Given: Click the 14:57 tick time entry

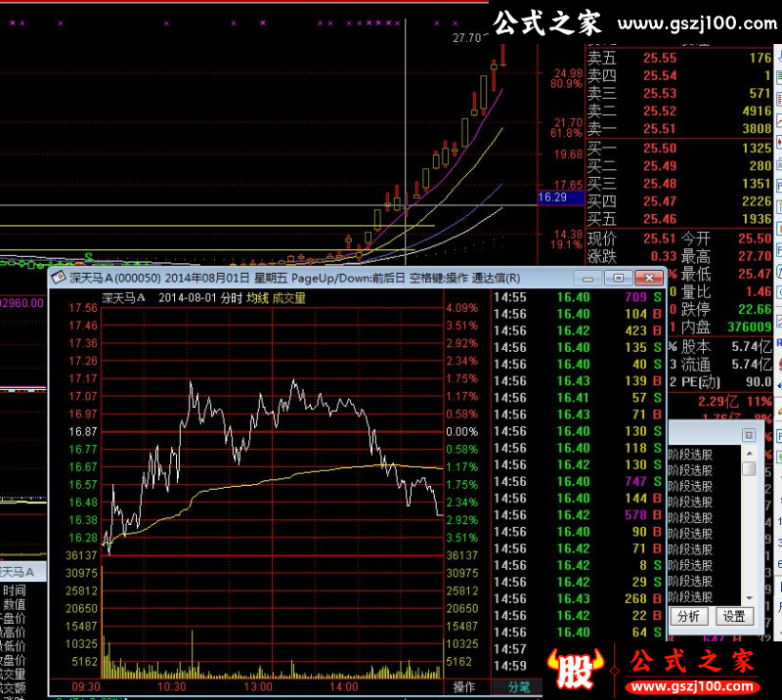Looking at the screenshot, I should point(509,649).
